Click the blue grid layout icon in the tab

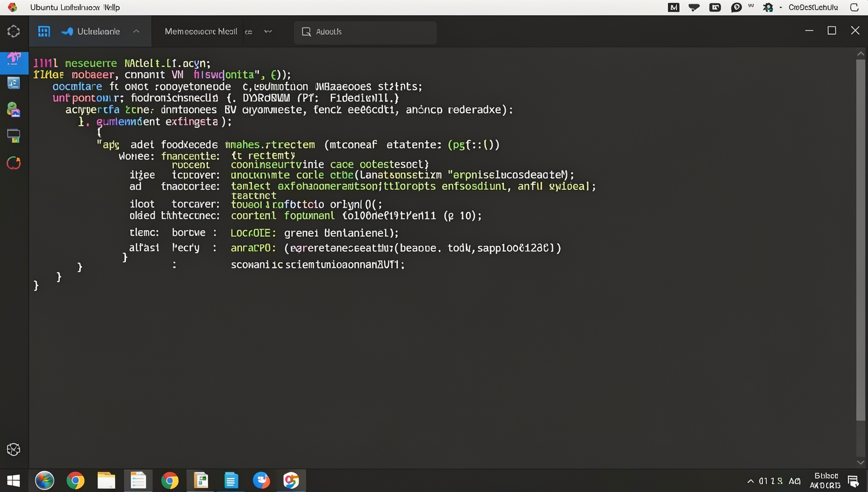tap(44, 31)
